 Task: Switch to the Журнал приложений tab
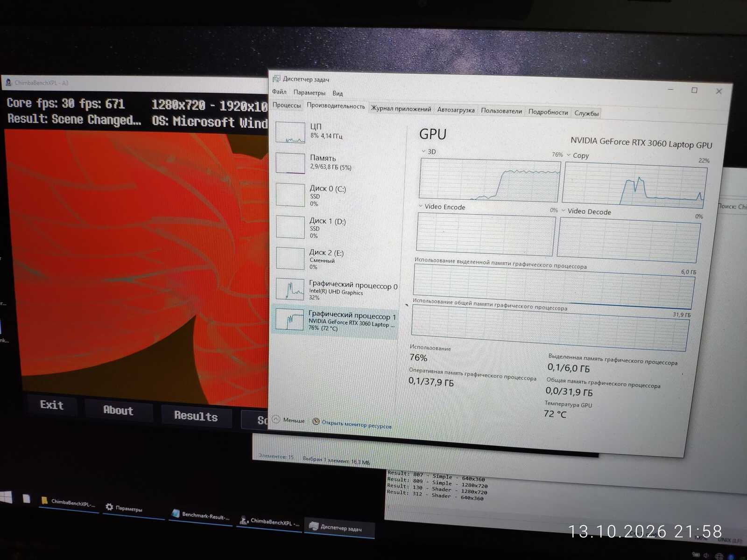pos(401,109)
